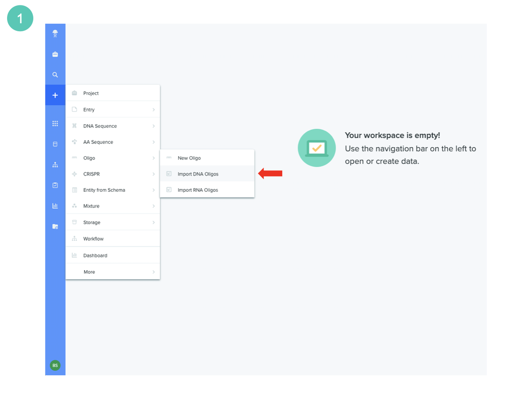
Task: Expand the DNA Sequence submenu chevron
Action: tap(153, 126)
